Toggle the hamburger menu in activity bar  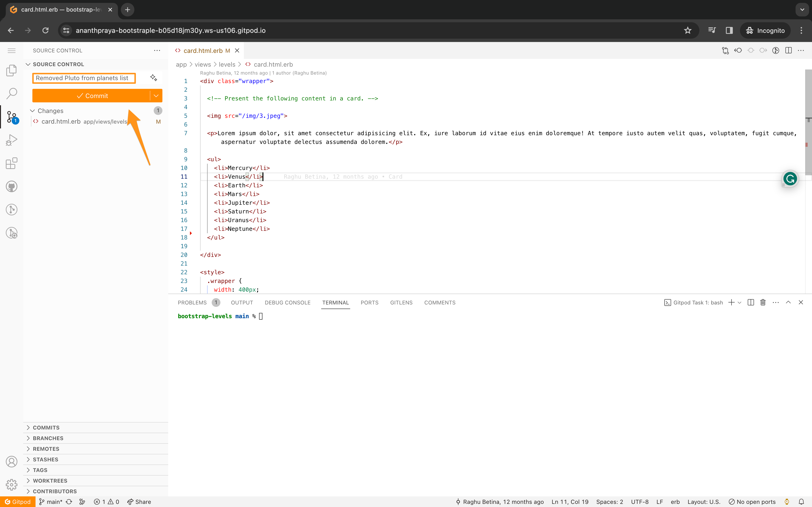(11, 51)
